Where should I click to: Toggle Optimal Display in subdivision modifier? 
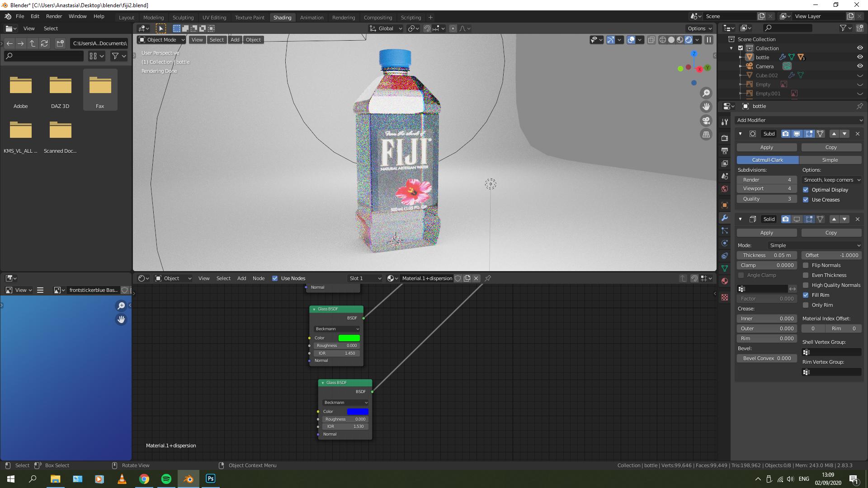(x=806, y=190)
